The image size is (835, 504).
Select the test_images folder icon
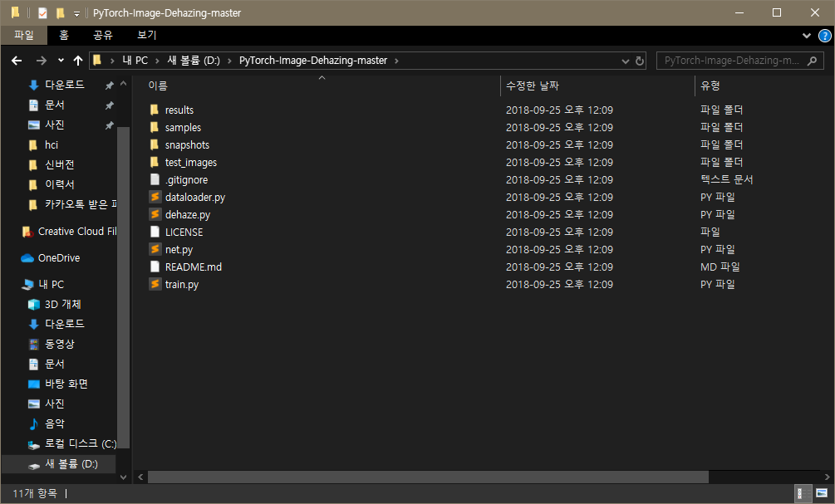(x=155, y=162)
